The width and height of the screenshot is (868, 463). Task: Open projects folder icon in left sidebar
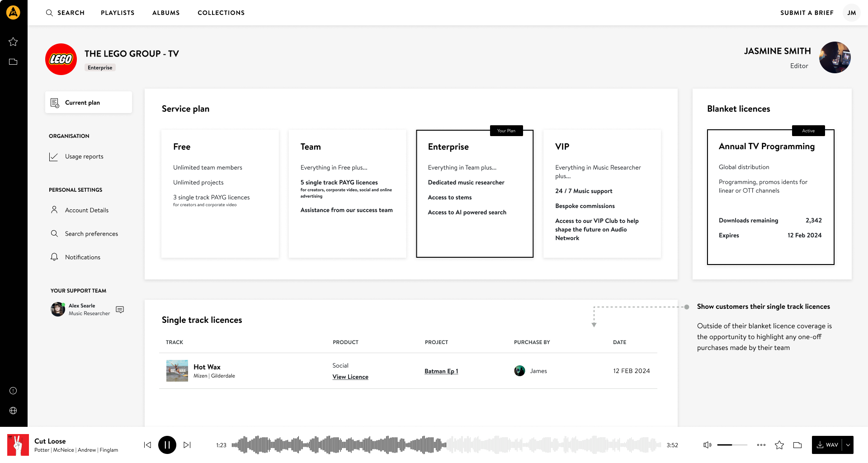[x=13, y=61]
